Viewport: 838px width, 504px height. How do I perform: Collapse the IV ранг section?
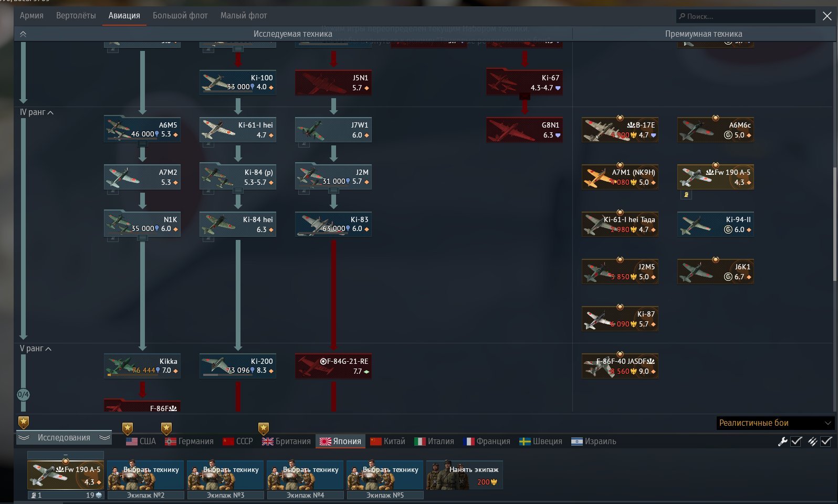[x=37, y=112]
